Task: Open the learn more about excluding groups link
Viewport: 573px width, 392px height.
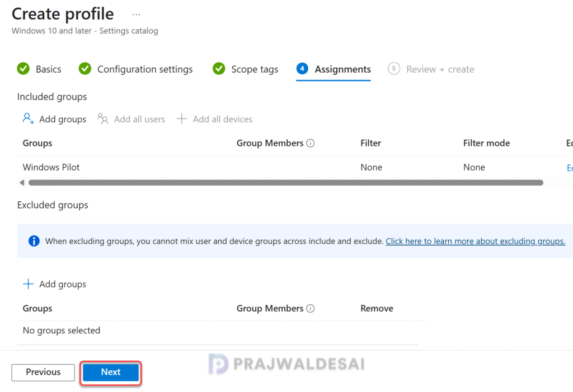Action: point(475,241)
